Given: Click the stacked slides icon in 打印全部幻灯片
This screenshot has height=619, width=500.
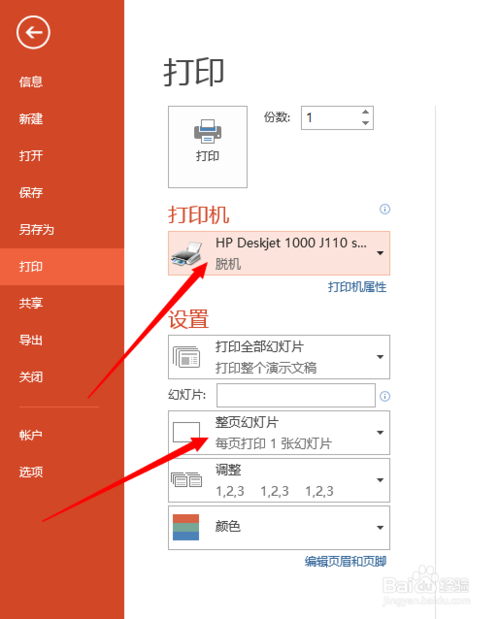Looking at the screenshot, I should [186, 357].
